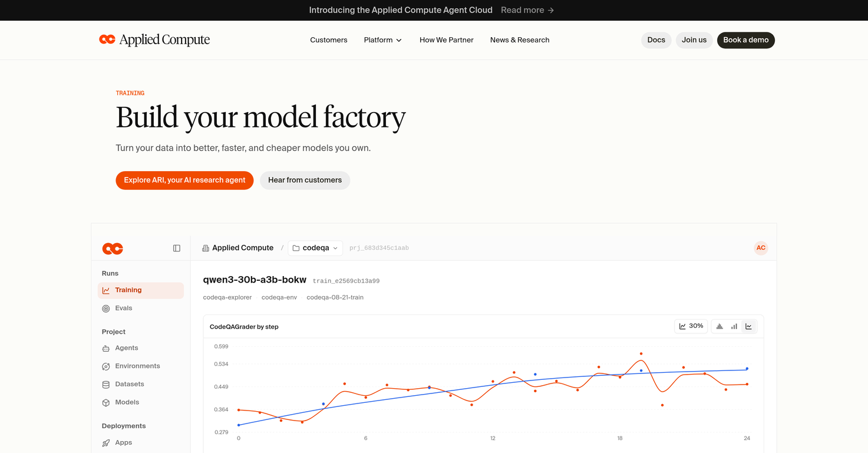Click the blue data point at step 24
Screen dimensions: 868x453
click(747, 369)
